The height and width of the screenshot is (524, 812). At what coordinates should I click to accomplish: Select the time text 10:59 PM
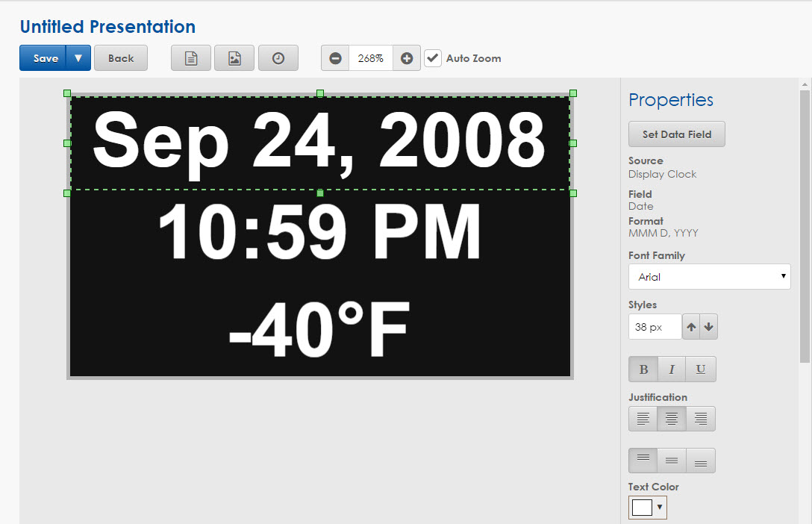319,231
